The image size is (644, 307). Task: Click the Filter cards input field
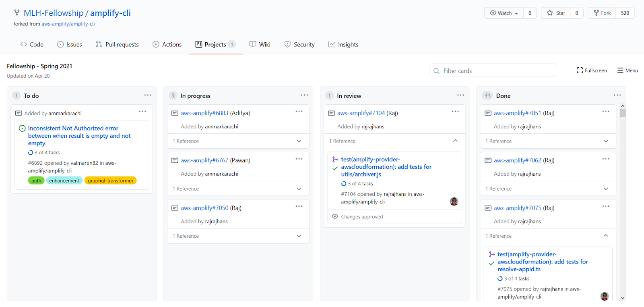pyautogui.click(x=493, y=71)
